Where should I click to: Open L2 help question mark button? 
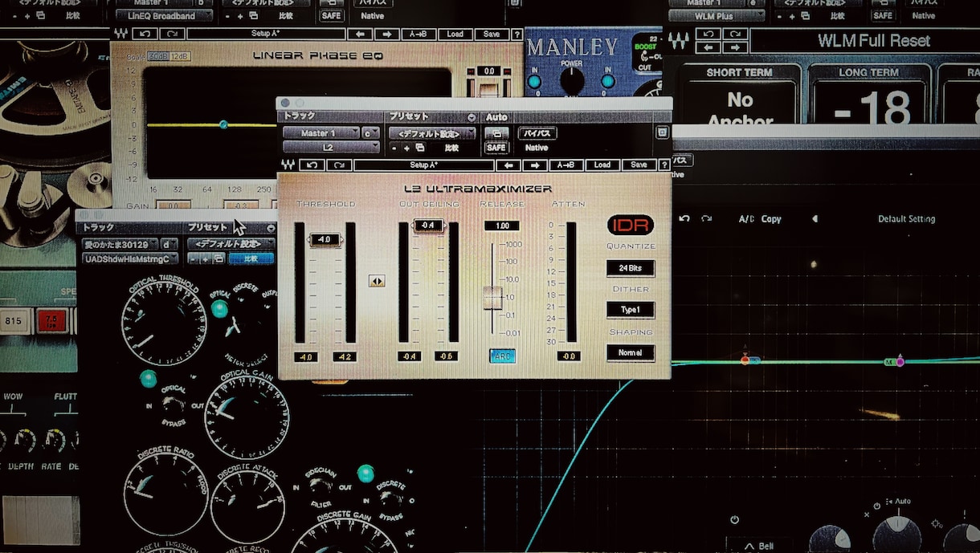click(x=664, y=165)
